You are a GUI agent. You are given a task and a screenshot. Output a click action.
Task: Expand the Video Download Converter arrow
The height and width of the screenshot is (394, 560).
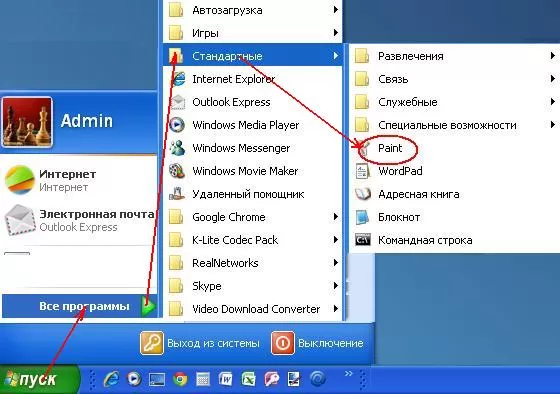click(x=335, y=309)
